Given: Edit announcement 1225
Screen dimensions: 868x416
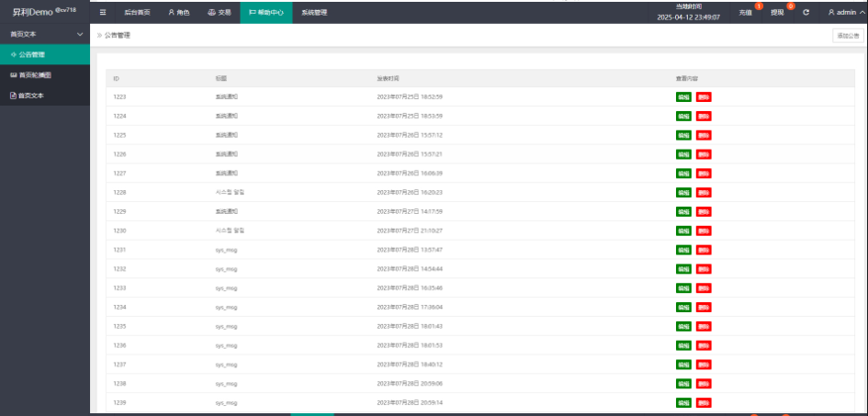Looking at the screenshot, I should [x=683, y=135].
